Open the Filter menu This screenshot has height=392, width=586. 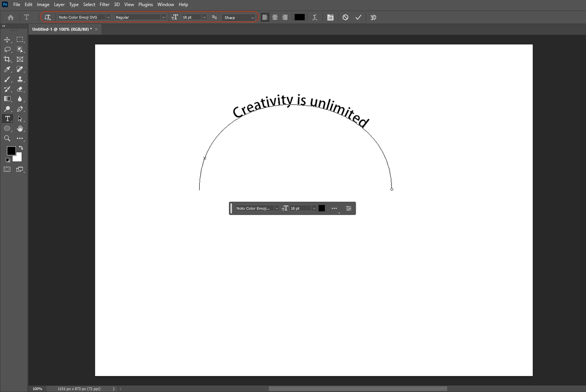tap(104, 4)
